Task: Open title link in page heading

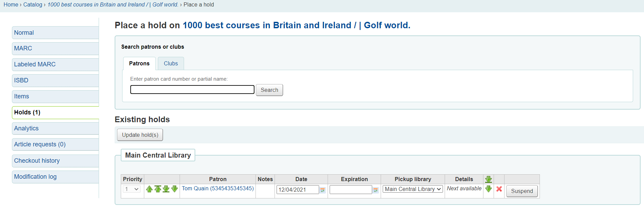Action: coord(297,25)
